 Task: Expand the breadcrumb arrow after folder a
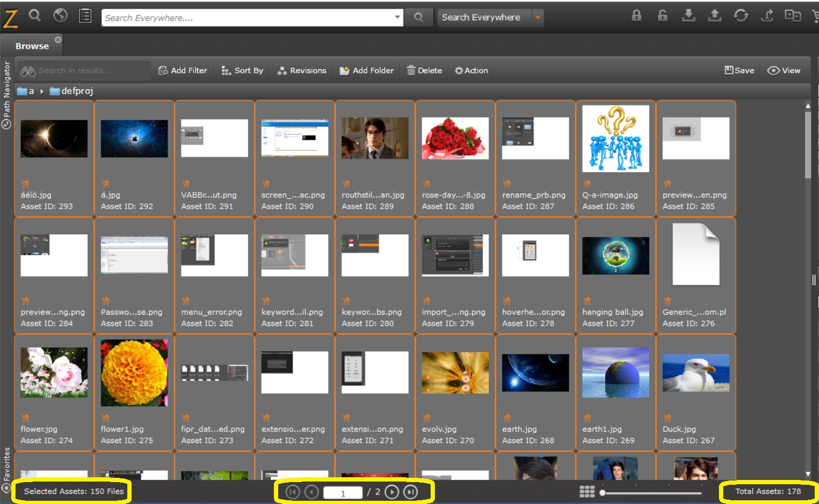pos(42,91)
